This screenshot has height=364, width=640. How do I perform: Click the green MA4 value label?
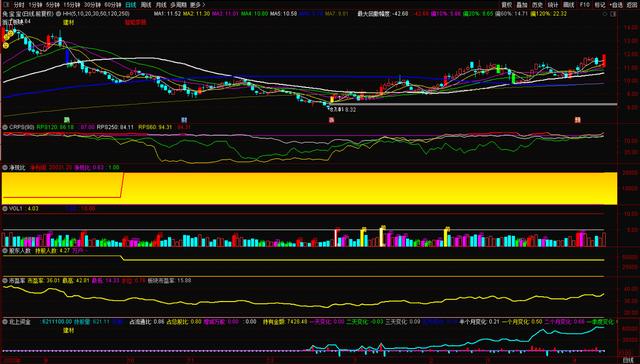(x=254, y=13)
